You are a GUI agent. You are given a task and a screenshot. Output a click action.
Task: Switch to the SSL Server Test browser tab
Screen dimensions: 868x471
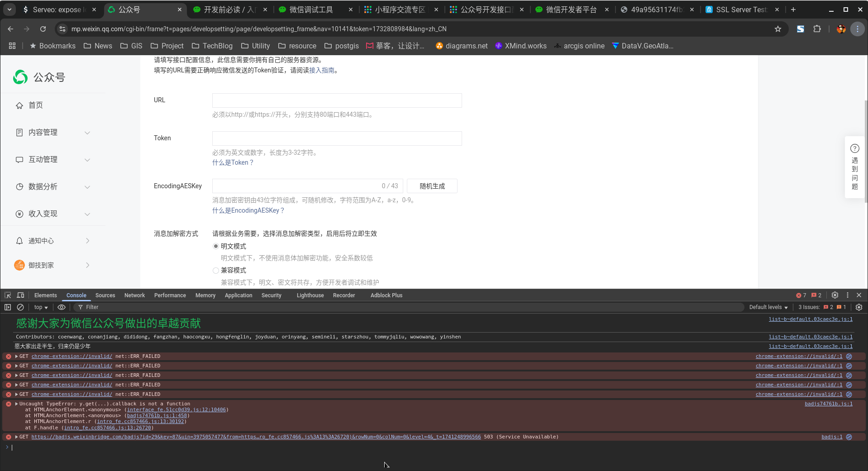click(x=741, y=10)
